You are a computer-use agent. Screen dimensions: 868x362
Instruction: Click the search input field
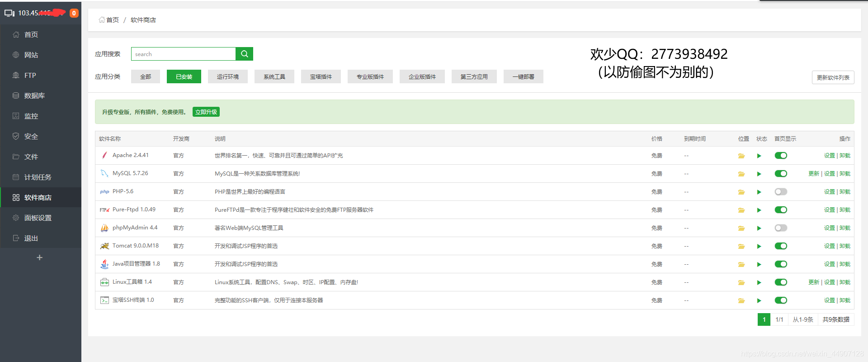[x=184, y=54]
